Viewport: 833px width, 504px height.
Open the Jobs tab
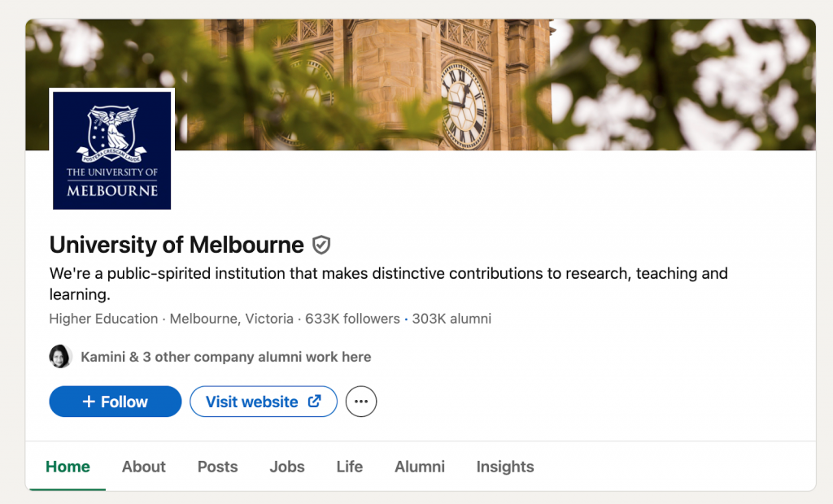click(286, 467)
